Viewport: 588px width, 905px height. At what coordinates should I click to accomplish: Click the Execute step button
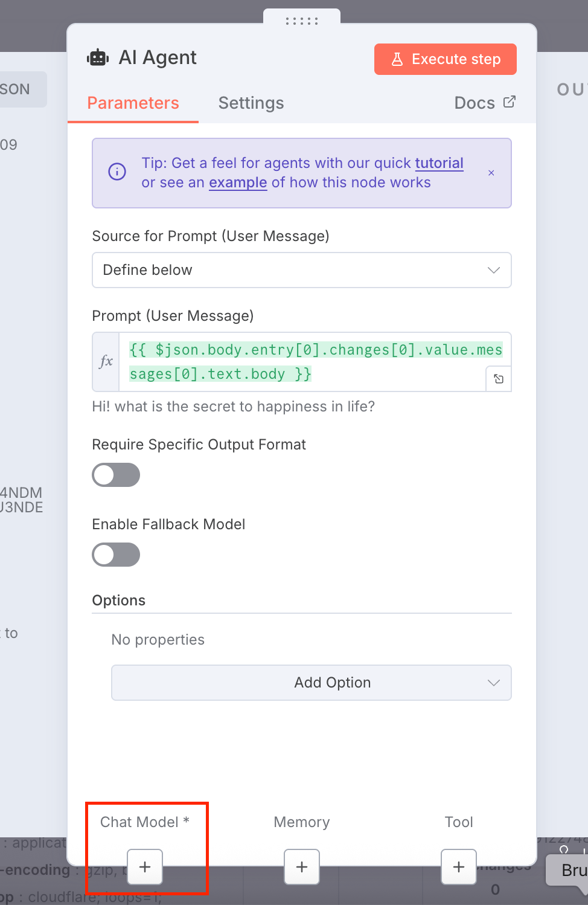446,59
